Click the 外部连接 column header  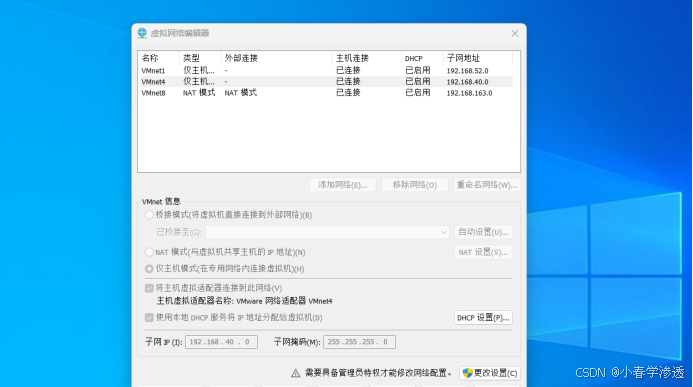pos(277,58)
